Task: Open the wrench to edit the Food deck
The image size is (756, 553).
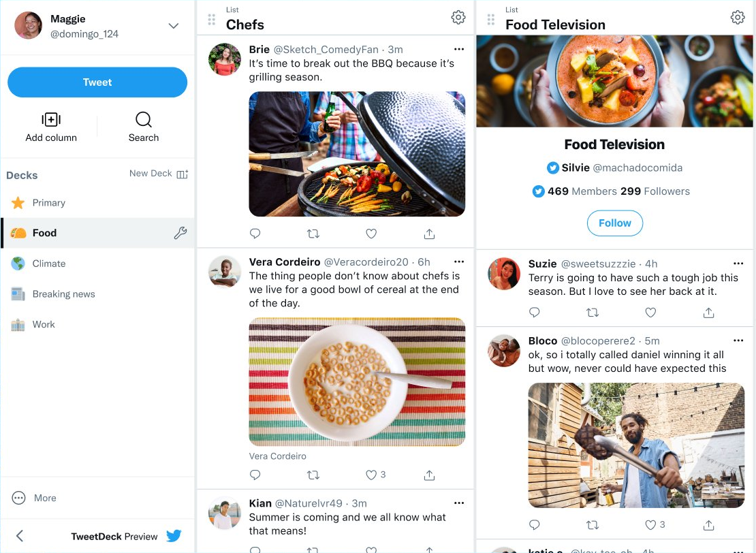Action: tap(180, 232)
